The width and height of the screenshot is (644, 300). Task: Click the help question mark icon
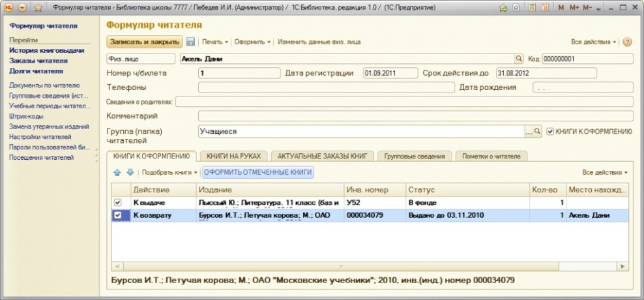click(627, 42)
